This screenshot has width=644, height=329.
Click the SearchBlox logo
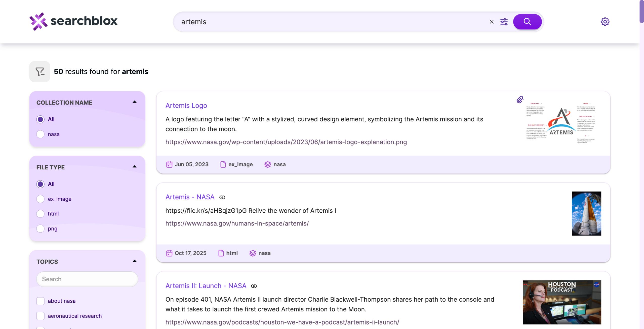[x=73, y=21]
